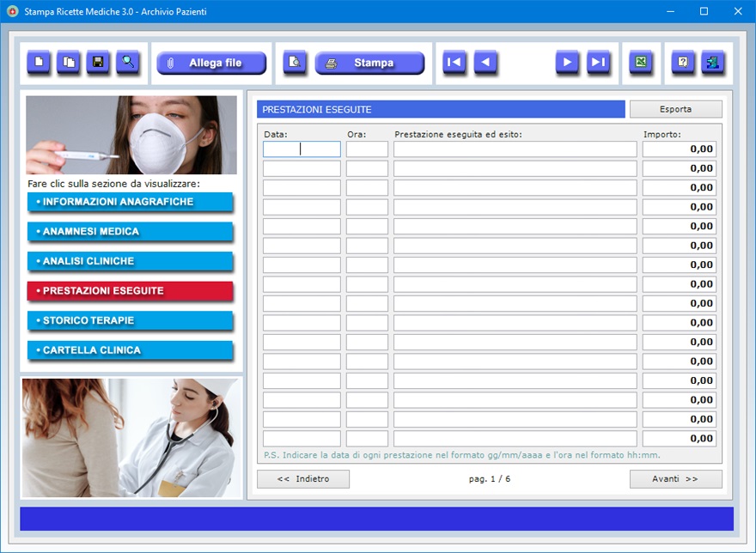Go to next record arrow
This screenshot has height=553, width=756.
[567, 62]
